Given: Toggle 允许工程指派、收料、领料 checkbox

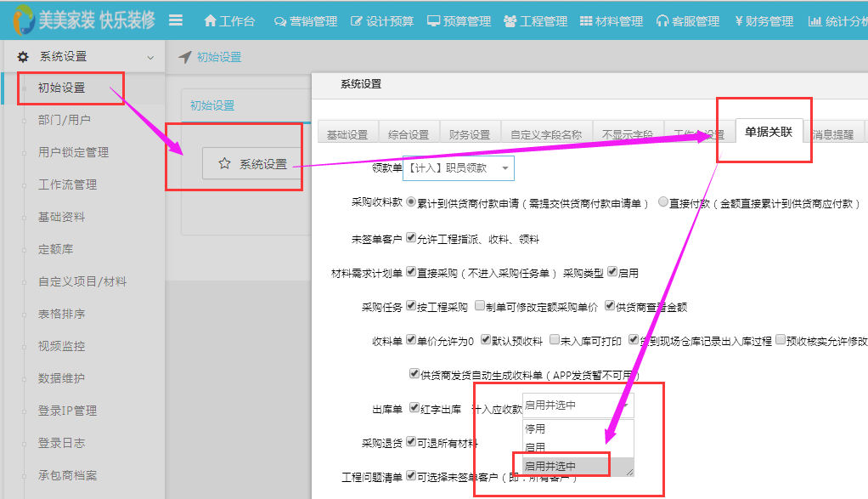Looking at the screenshot, I should (x=411, y=239).
